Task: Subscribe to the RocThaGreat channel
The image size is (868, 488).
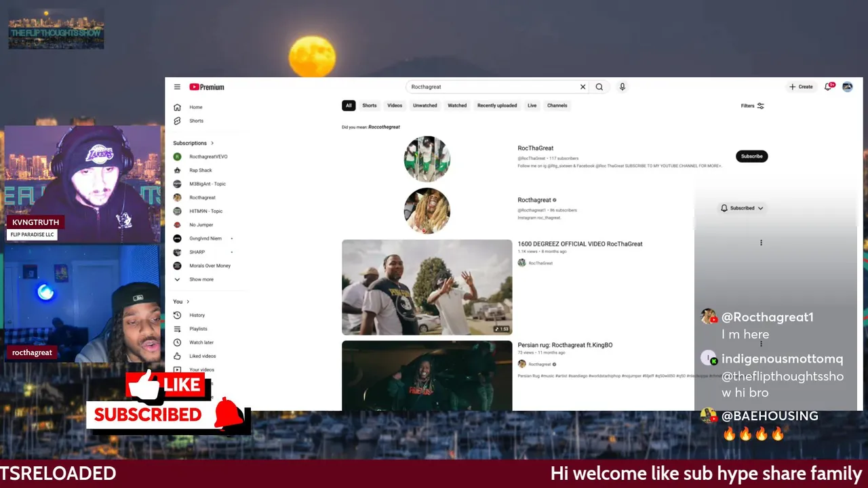Action: (x=751, y=156)
